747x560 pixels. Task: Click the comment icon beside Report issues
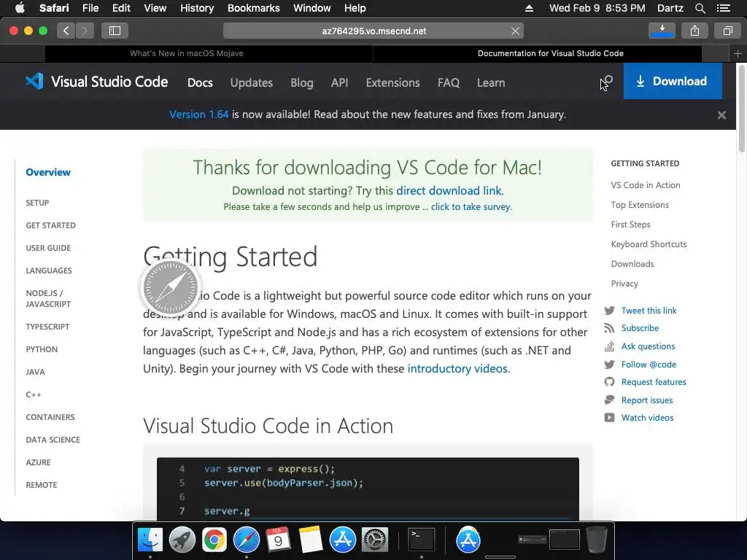[x=609, y=400]
